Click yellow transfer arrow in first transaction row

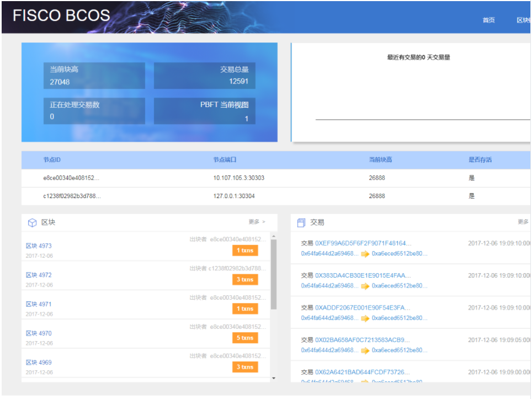click(365, 254)
